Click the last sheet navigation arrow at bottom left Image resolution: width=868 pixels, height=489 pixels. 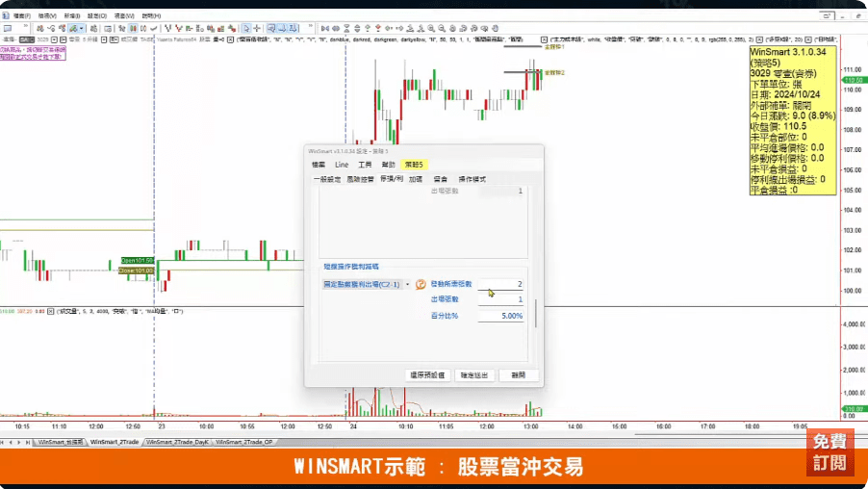click(x=28, y=443)
